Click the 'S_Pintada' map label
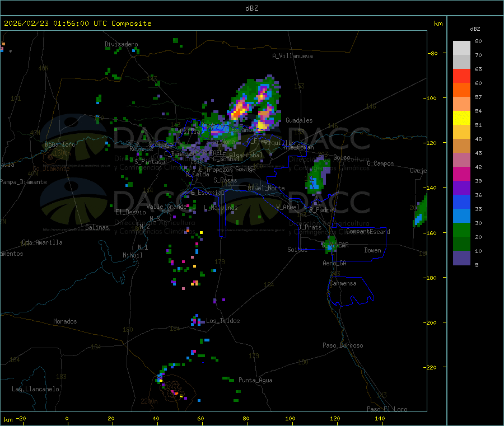The height and width of the screenshot is (426, 504). 150,162
